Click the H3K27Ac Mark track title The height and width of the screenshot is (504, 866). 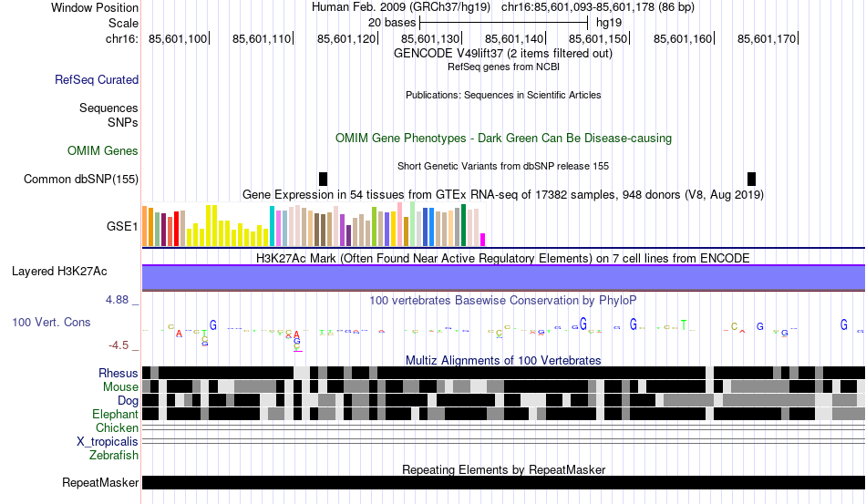[503, 258]
